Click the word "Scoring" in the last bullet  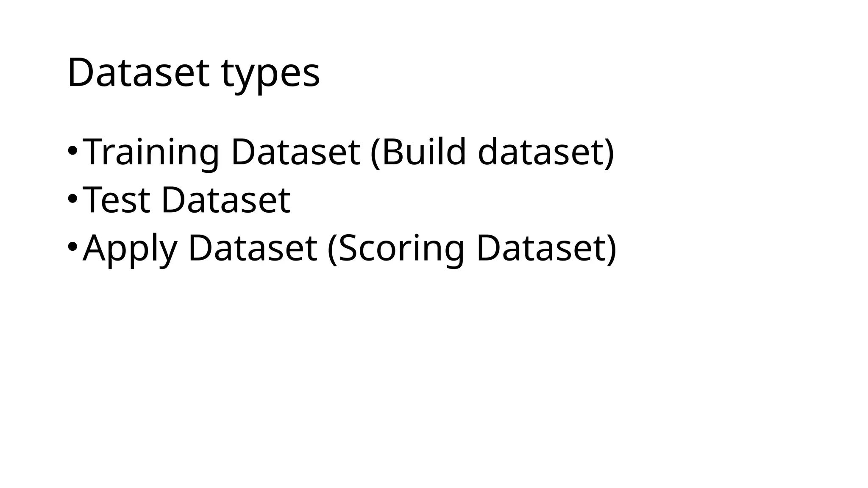(x=401, y=249)
